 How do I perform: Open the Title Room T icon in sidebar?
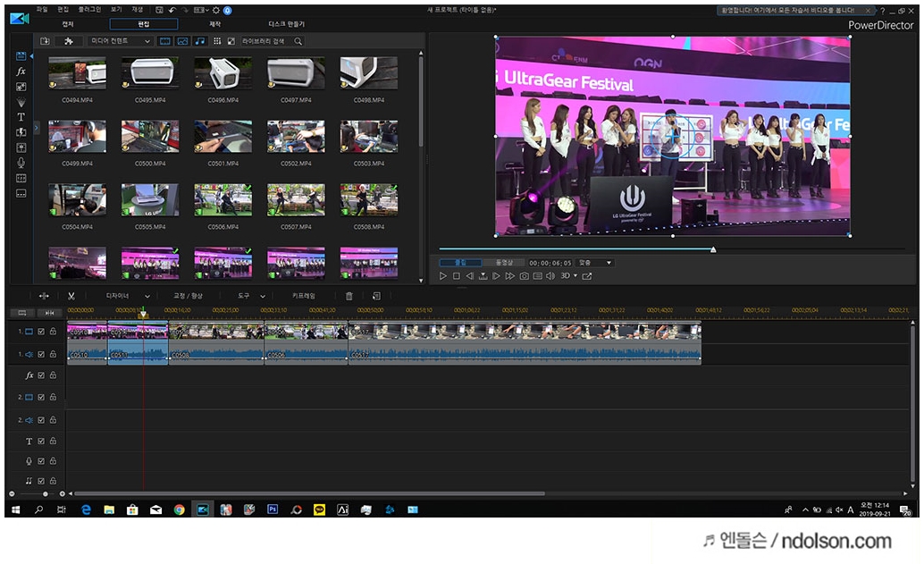21,117
